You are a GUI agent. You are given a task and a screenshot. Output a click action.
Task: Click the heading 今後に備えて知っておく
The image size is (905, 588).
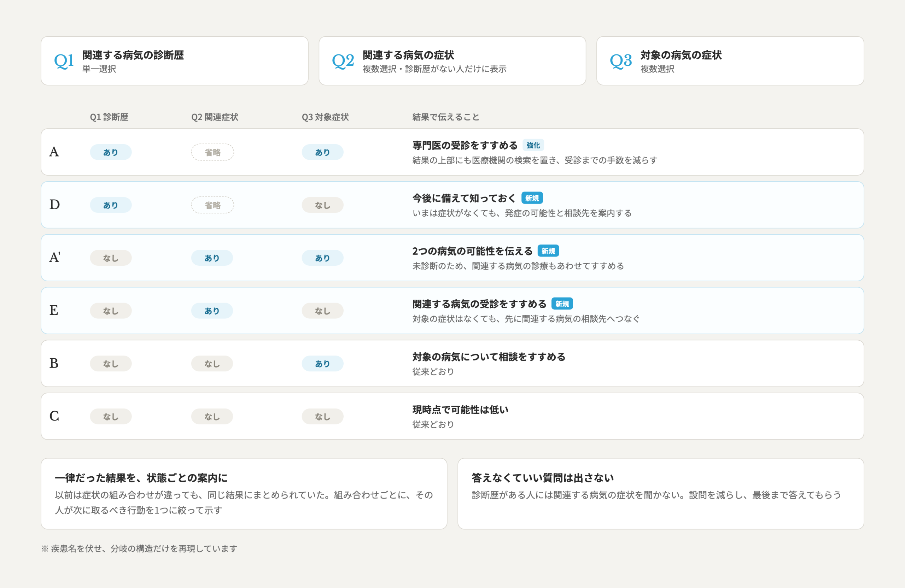coord(464,198)
